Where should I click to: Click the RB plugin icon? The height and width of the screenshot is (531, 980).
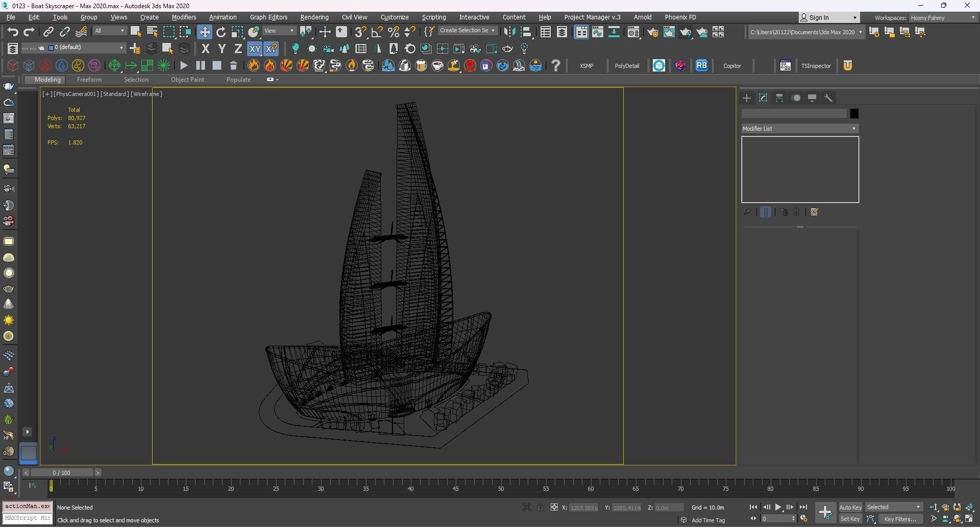(x=702, y=65)
